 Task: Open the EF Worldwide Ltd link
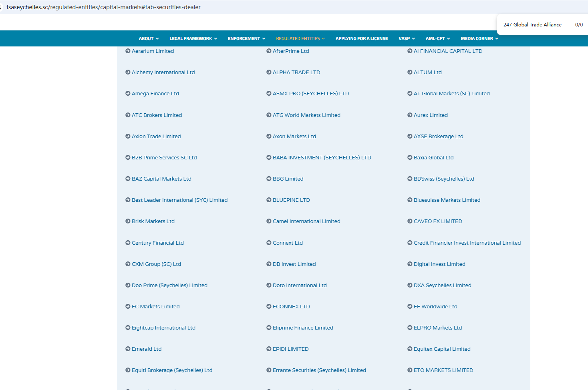tap(435, 306)
